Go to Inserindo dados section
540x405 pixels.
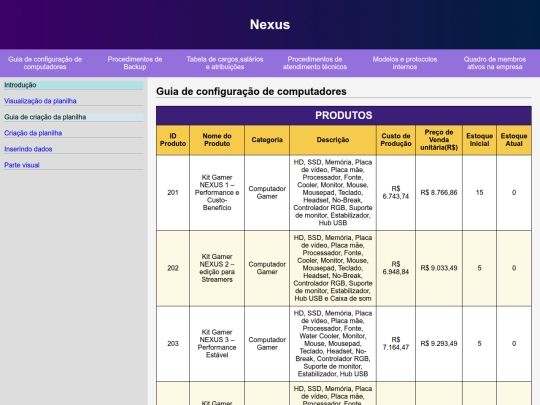click(28, 149)
